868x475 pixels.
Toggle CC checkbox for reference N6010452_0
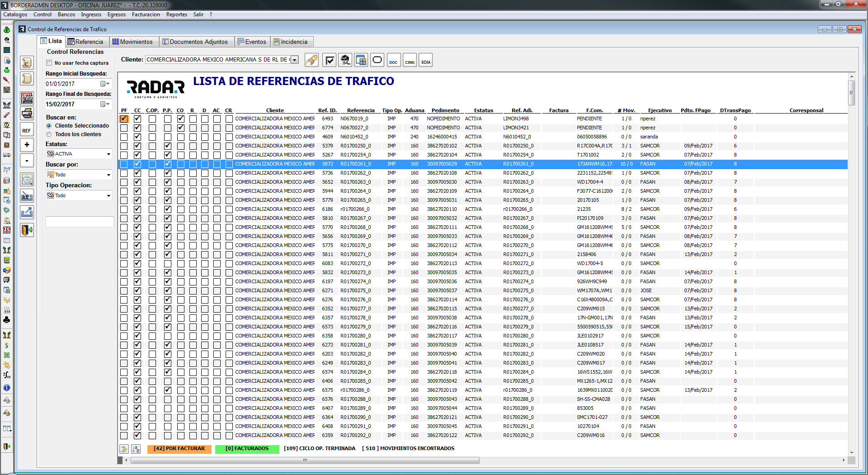pyautogui.click(x=137, y=137)
